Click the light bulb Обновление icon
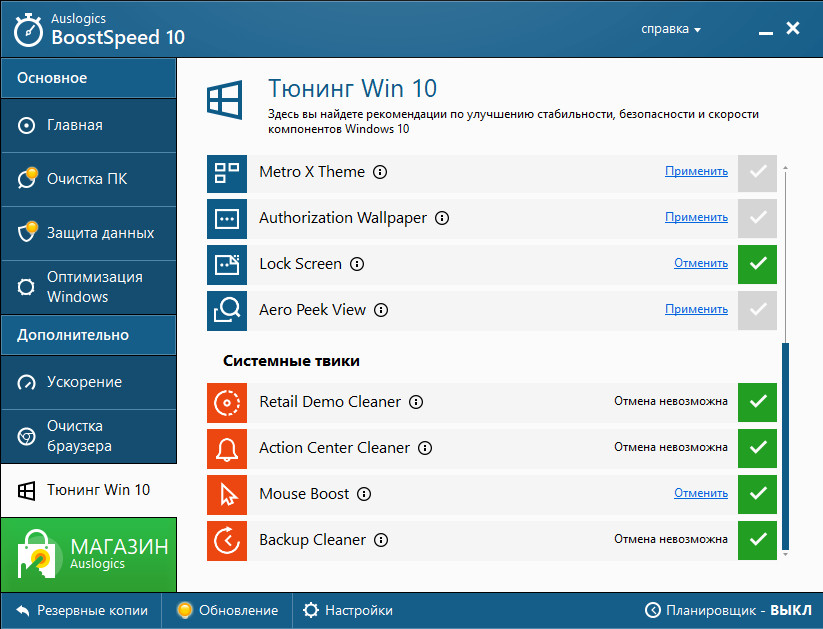 [184, 610]
